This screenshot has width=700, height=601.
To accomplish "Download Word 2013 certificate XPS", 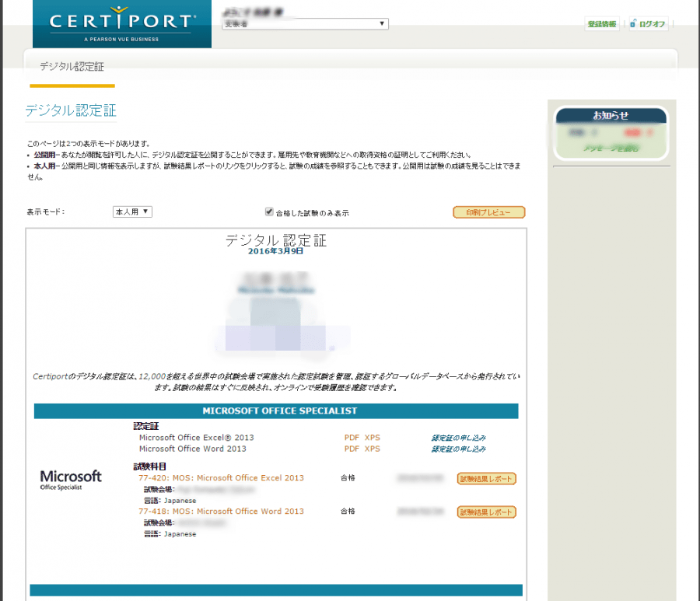I will tap(373, 449).
